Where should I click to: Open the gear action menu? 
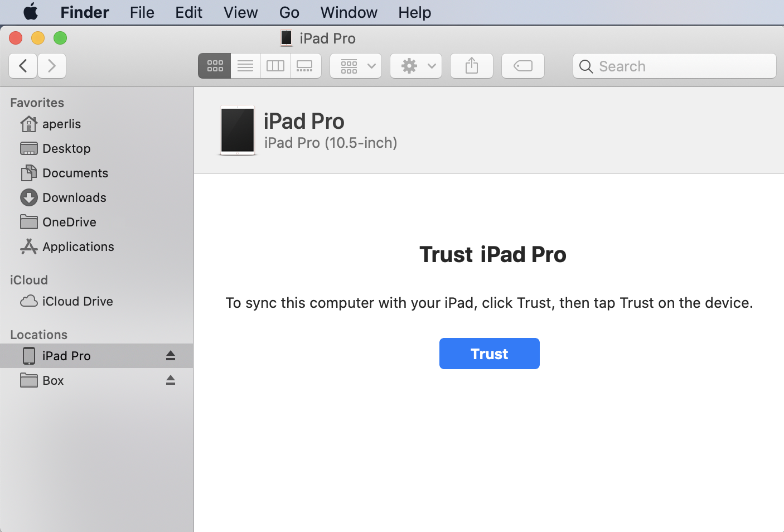[416, 66]
